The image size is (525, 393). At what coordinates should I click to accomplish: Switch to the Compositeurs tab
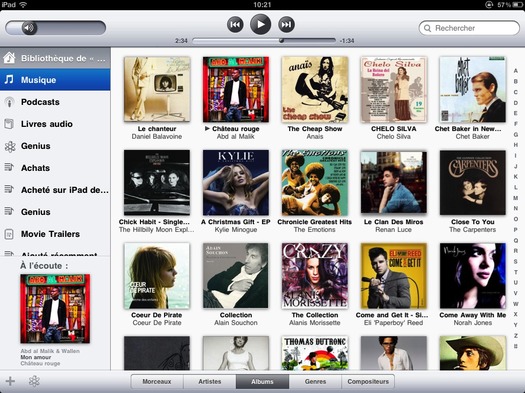point(368,382)
